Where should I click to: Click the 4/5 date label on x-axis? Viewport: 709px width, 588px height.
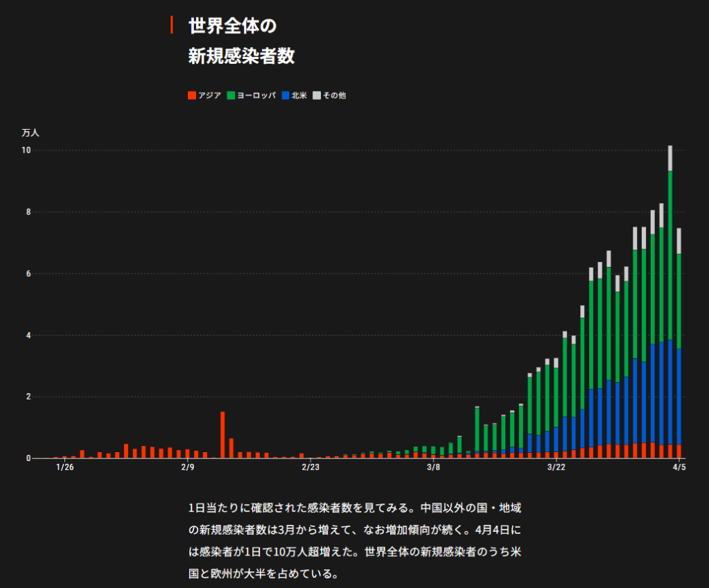point(679,467)
